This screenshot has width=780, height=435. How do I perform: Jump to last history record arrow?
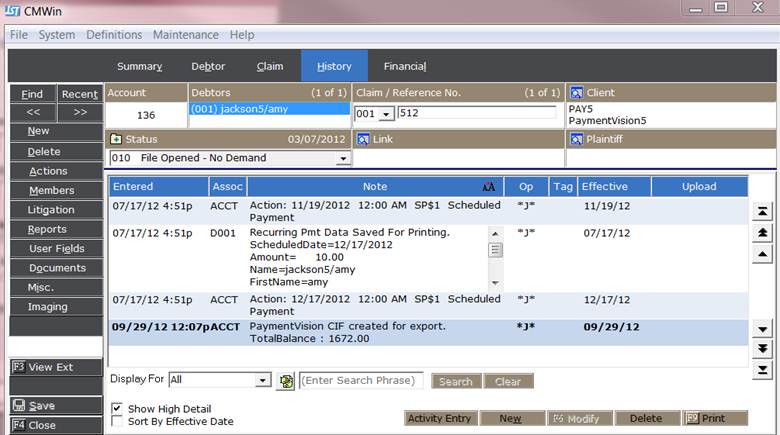pyautogui.click(x=763, y=370)
